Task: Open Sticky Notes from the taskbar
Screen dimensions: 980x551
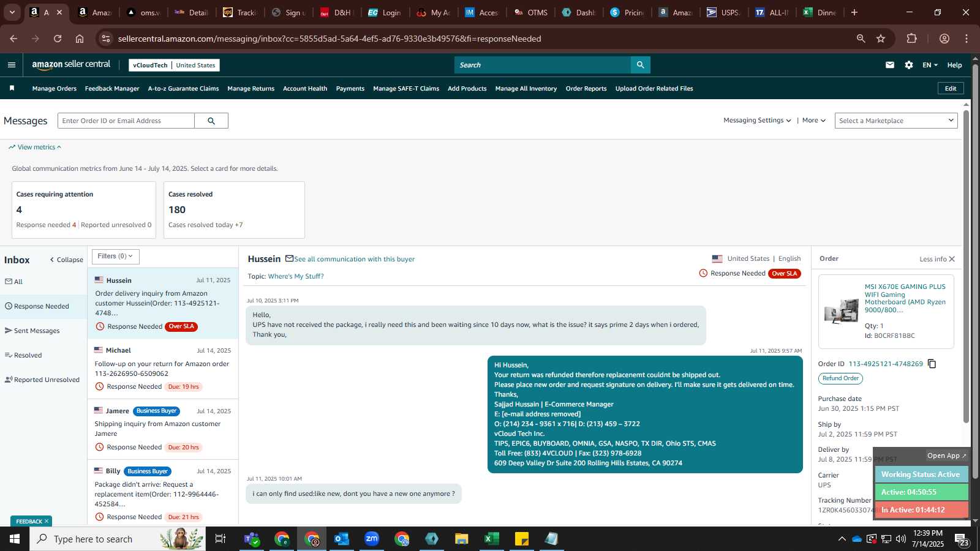Action: coord(522,539)
